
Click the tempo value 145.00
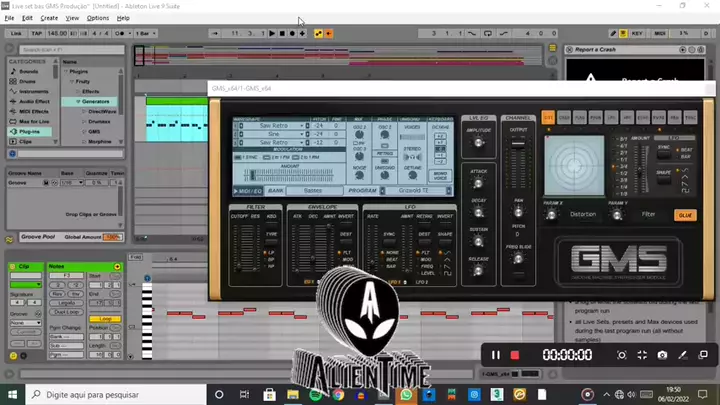[x=57, y=34]
